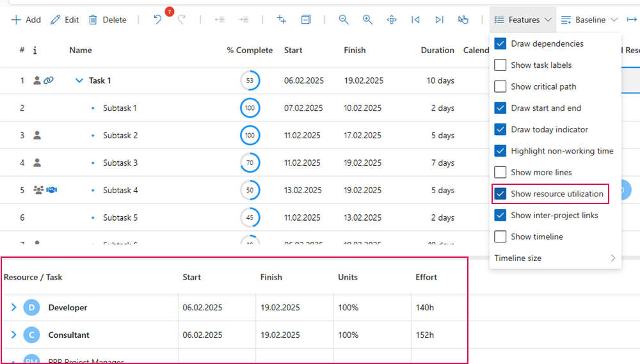This screenshot has height=364, width=640.
Task: Uncheck Show resource utilization
Action: point(500,194)
